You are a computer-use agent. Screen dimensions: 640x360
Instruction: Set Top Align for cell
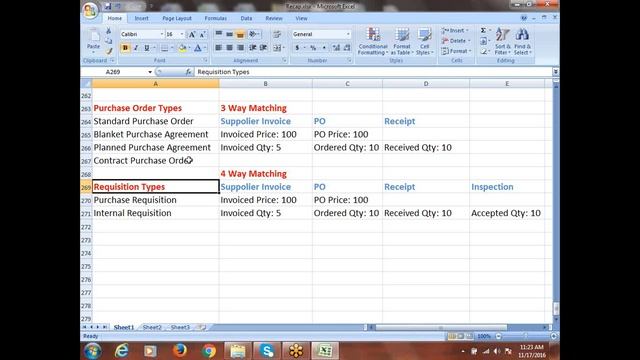(219, 34)
